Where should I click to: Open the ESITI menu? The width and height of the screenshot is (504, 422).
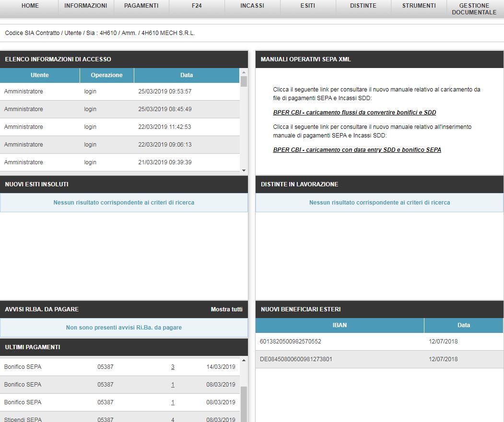(308, 6)
